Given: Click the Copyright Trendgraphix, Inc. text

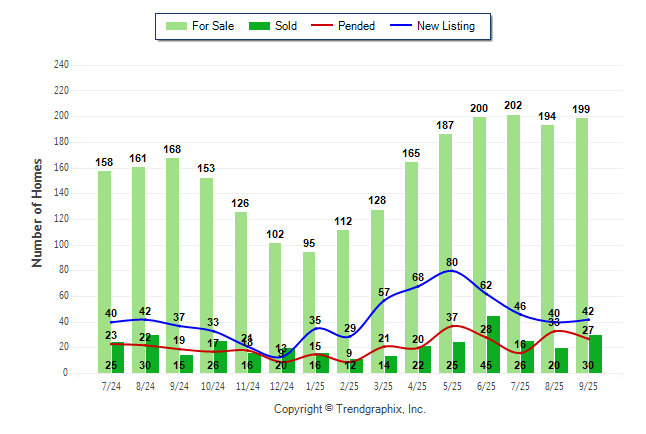Looking at the screenshot, I should [x=350, y=409].
